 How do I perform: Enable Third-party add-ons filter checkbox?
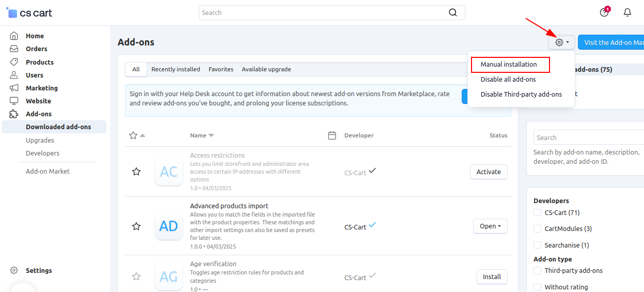pos(538,270)
